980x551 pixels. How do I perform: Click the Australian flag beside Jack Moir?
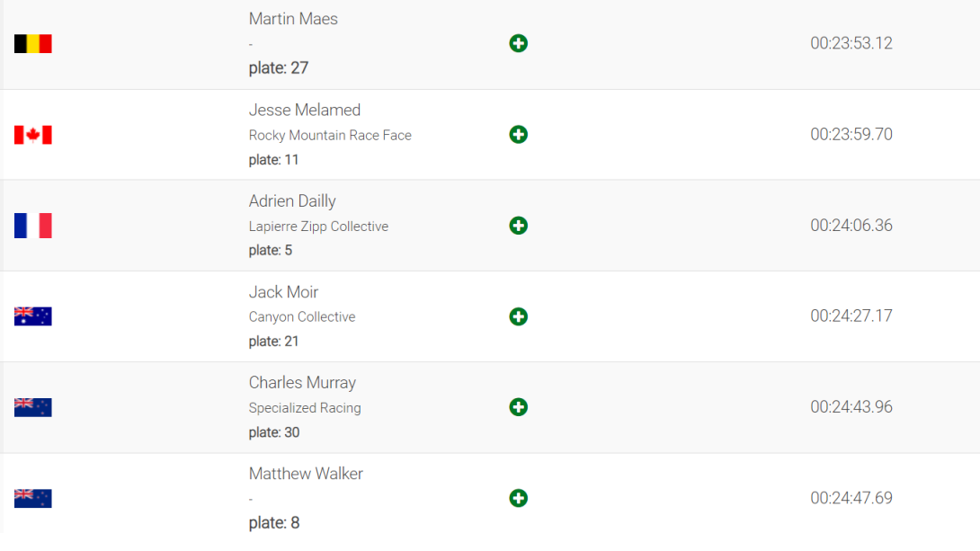tap(33, 316)
